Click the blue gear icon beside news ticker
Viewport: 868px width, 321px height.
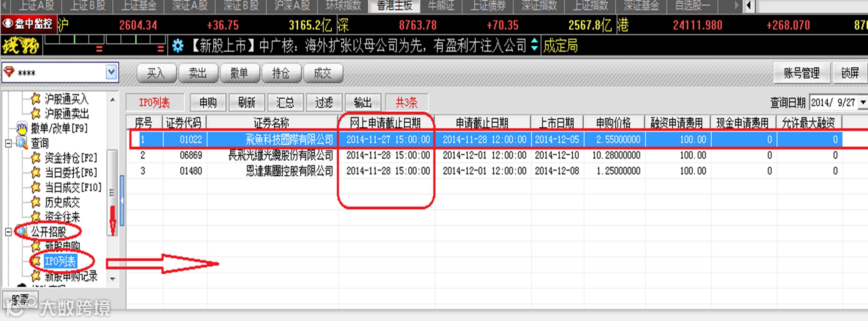pos(178,46)
